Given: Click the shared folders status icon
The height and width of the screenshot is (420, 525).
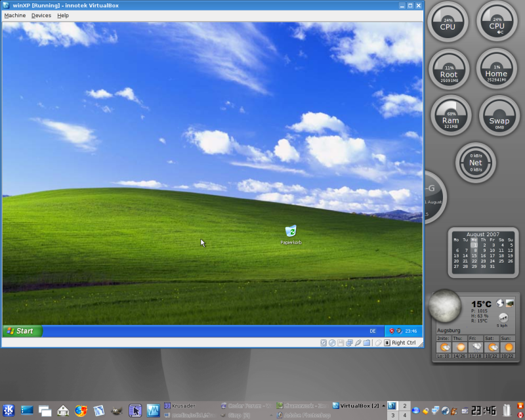Looking at the screenshot, I should [x=366, y=343].
